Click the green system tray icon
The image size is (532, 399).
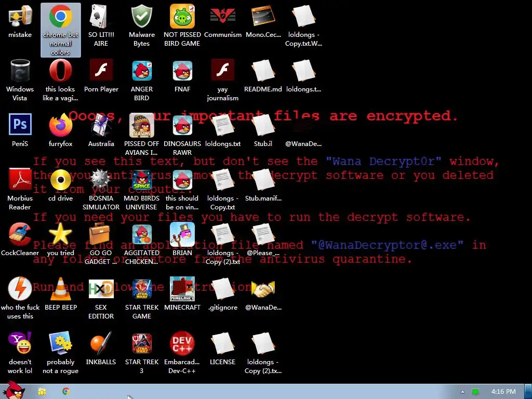(x=475, y=392)
